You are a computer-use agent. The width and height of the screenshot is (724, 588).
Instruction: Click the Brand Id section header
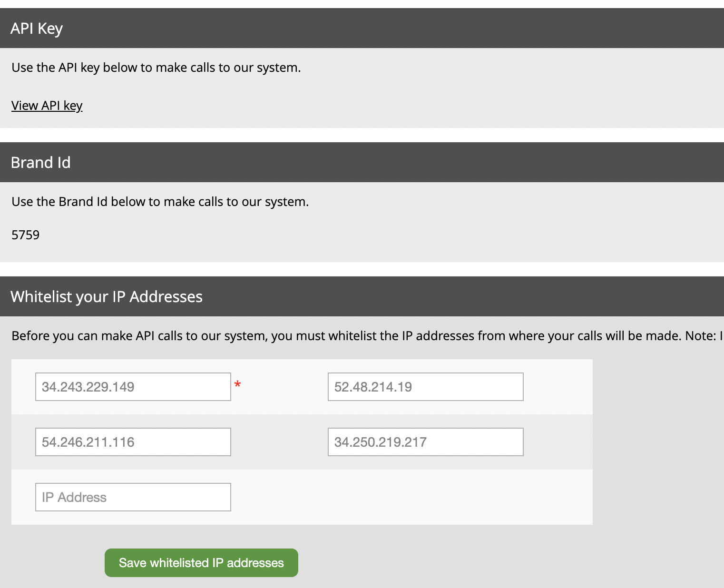(362, 162)
